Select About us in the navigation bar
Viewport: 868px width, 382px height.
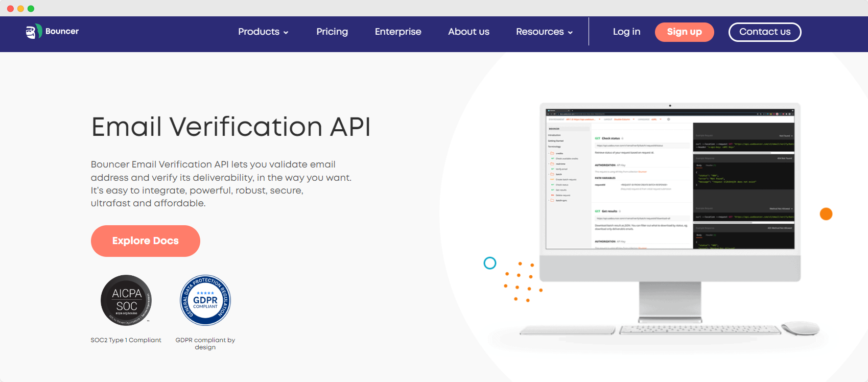tap(468, 32)
